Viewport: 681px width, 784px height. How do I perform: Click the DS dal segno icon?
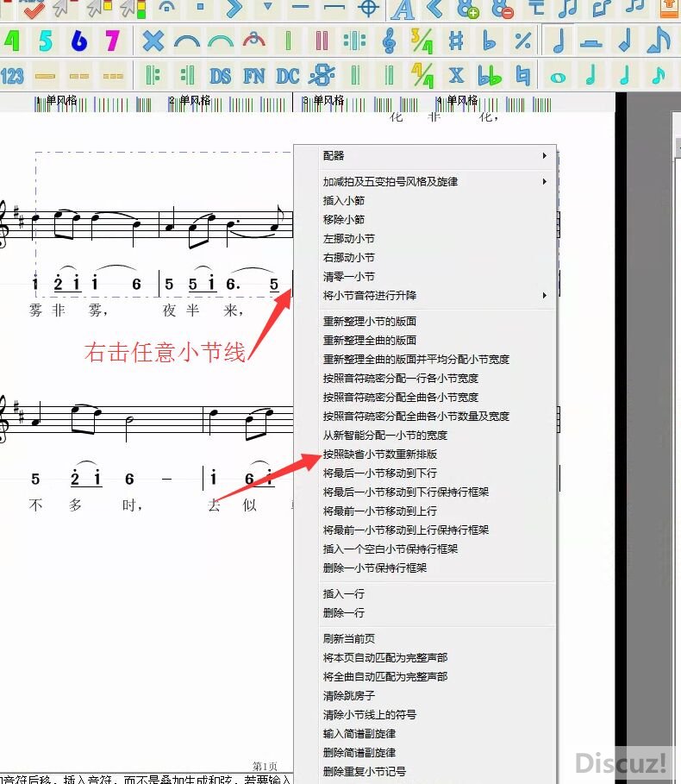tap(221, 77)
